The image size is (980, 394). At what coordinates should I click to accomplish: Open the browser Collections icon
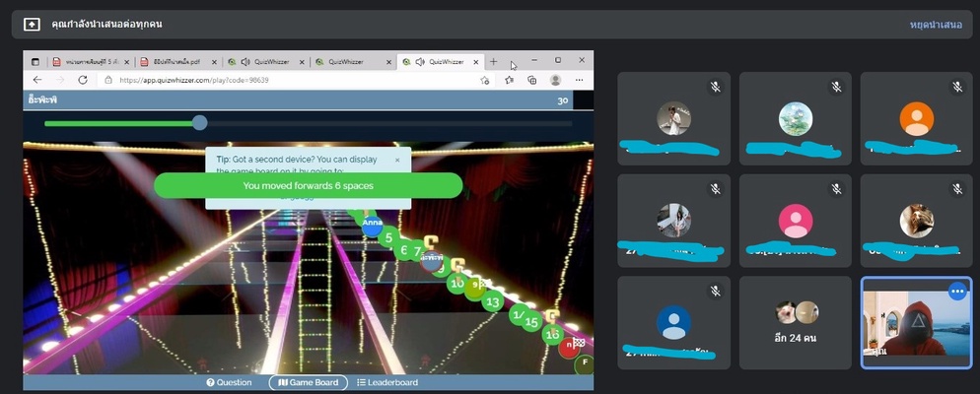click(531, 80)
